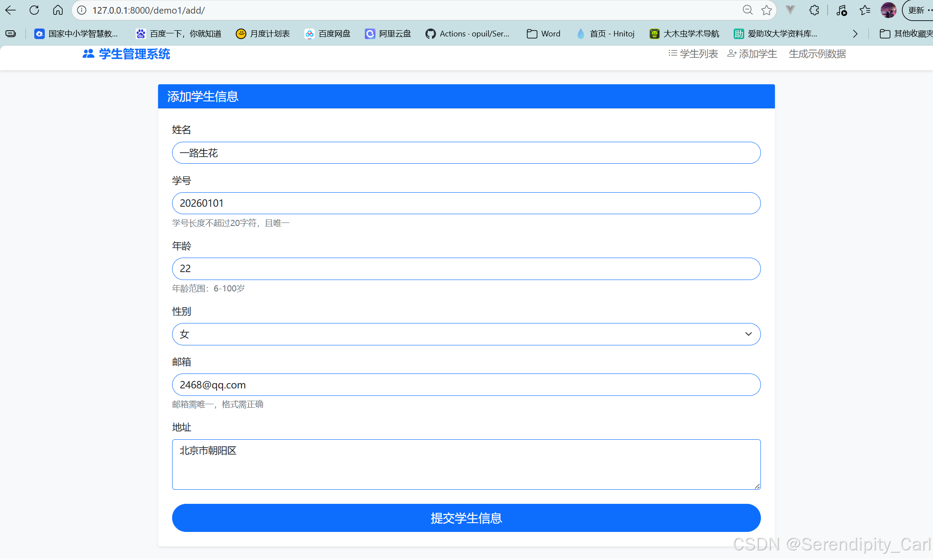
Task: Open the favorites list icon
Action: (865, 10)
